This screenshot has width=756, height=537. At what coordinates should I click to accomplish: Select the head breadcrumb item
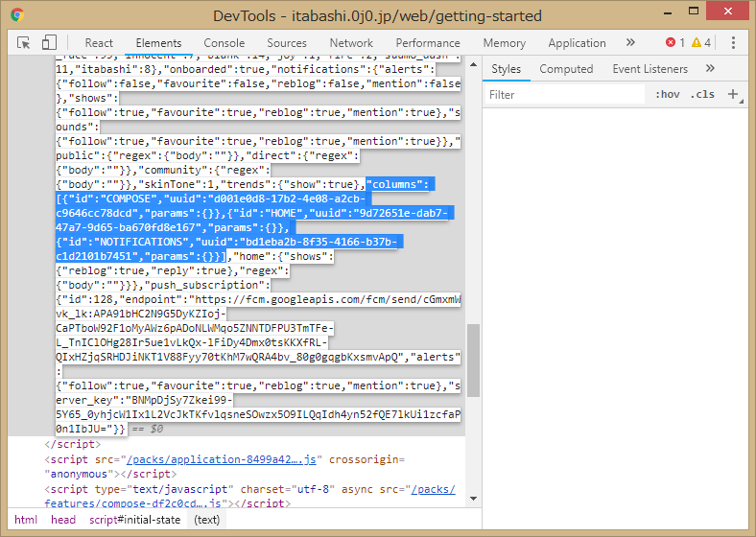tap(63, 520)
